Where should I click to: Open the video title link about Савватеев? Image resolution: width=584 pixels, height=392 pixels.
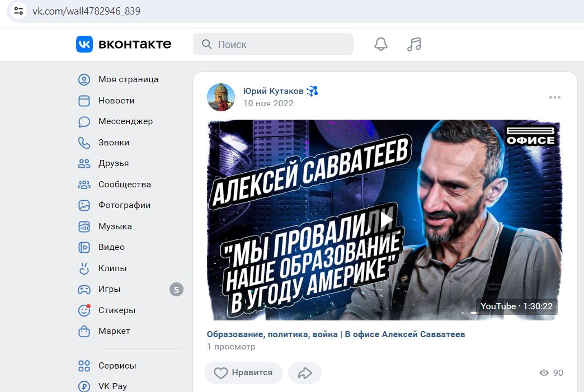pos(336,334)
